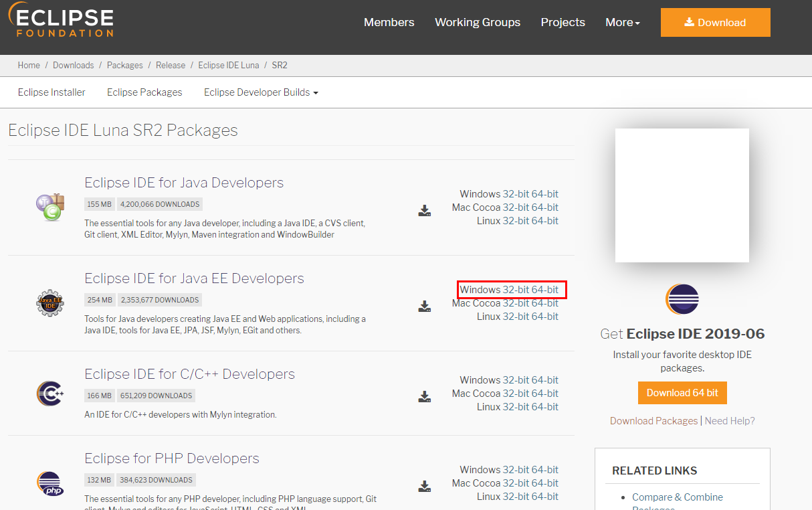
Task: Click the PHP Developers package icon
Action: 50,483
